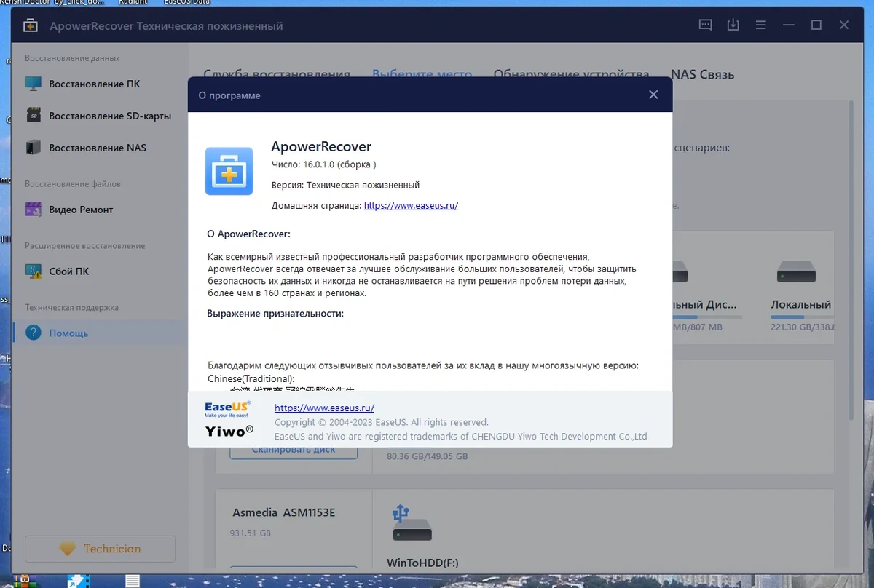Open the easeus.ru homepage link
This screenshot has height=588, width=874.
coord(411,205)
